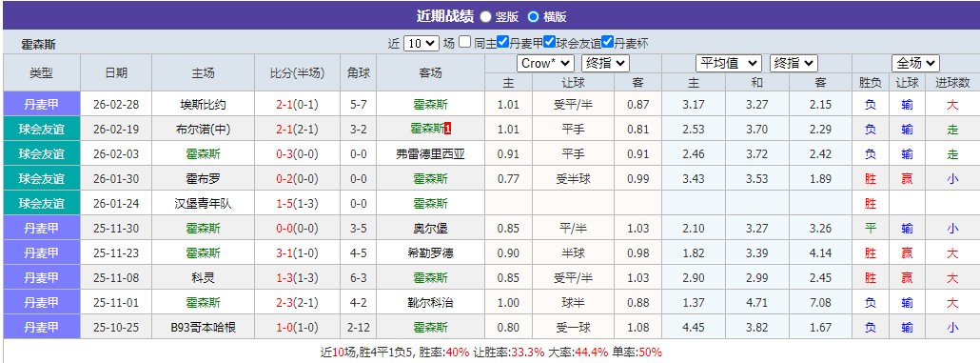
Task: Click the 霍森斯 team name heading
Action: pyautogui.click(x=39, y=45)
